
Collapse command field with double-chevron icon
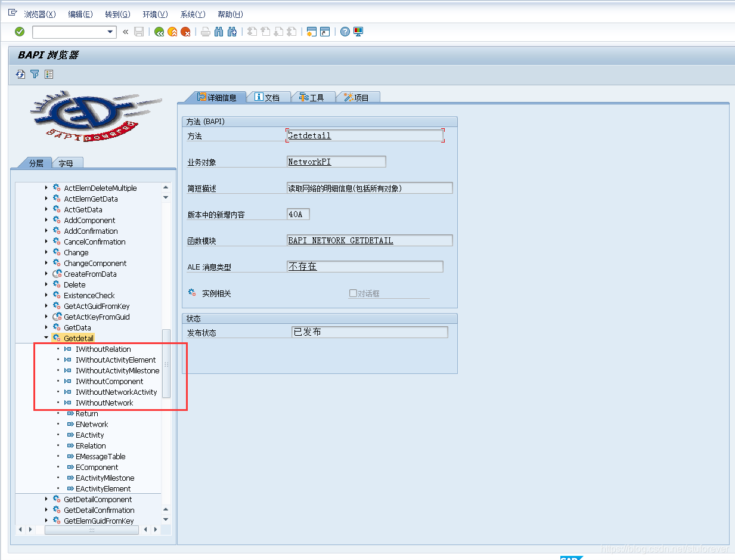click(125, 32)
